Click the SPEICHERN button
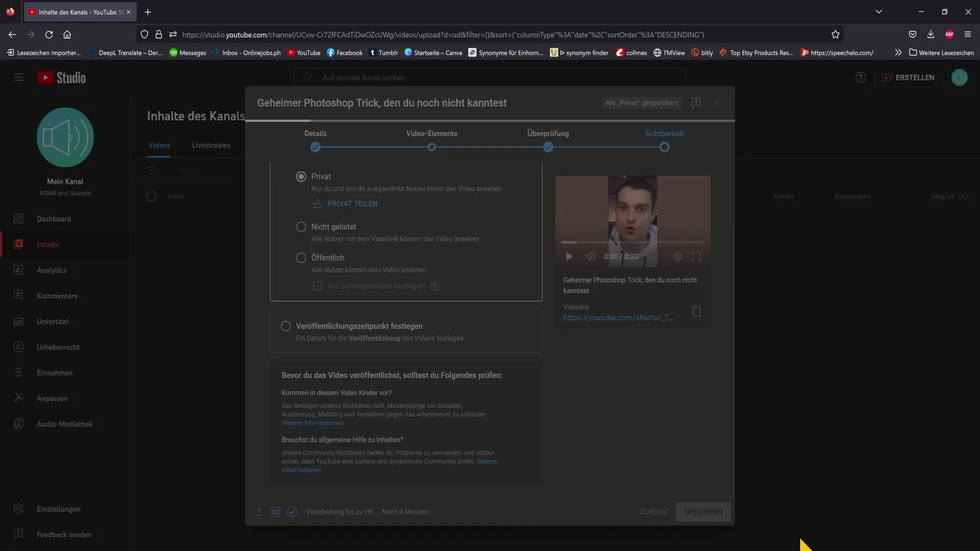Viewport: 980px width, 551px height. click(x=703, y=512)
